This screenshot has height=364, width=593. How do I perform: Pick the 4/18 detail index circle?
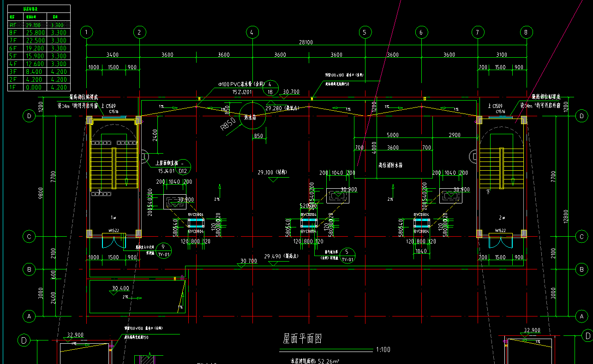point(270,88)
